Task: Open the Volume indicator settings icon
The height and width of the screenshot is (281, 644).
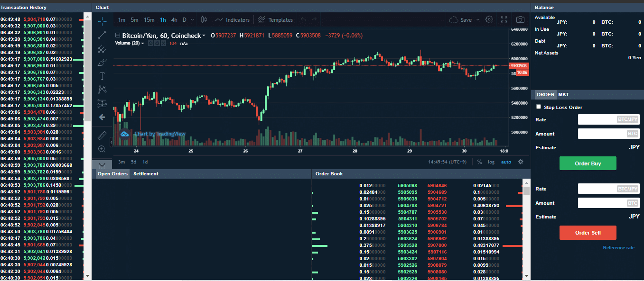Action: [x=157, y=43]
